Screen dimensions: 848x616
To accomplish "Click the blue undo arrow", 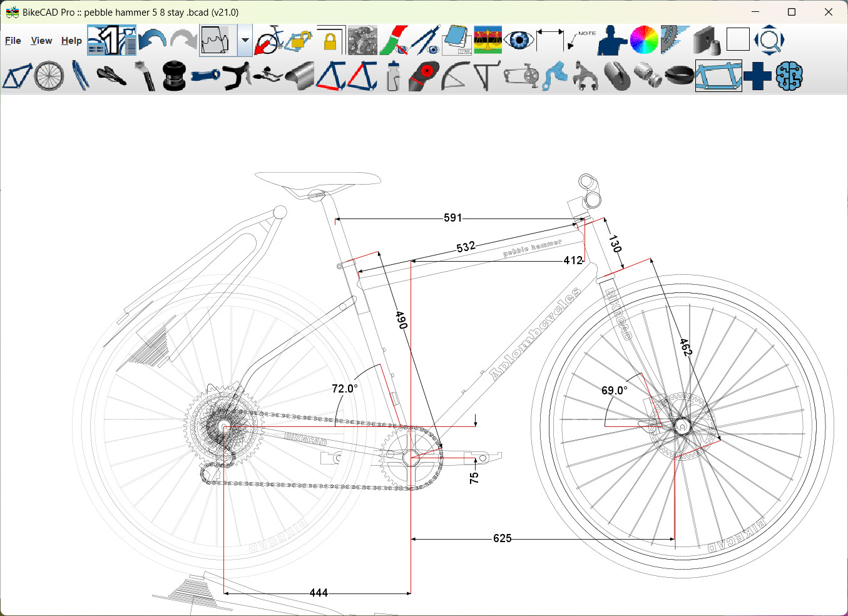I will pos(152,41).
